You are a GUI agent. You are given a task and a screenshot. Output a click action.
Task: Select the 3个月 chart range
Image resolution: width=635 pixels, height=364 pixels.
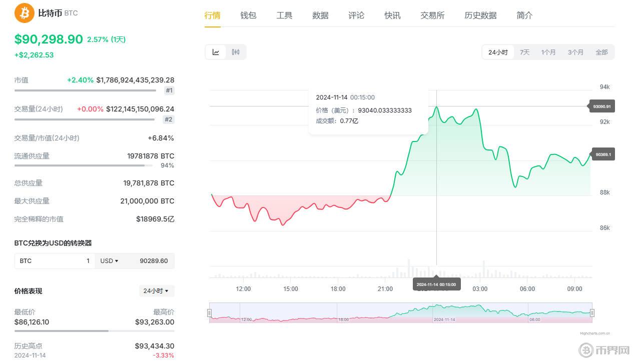(x=575, y=52)
